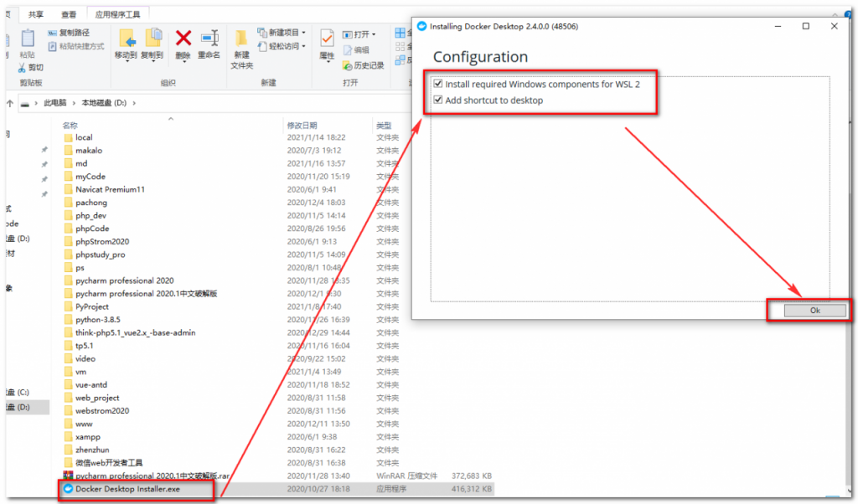858x504 pixels.
Task: Uncheck Add shortcut to desktop checkbox
Action: (437, 100)
